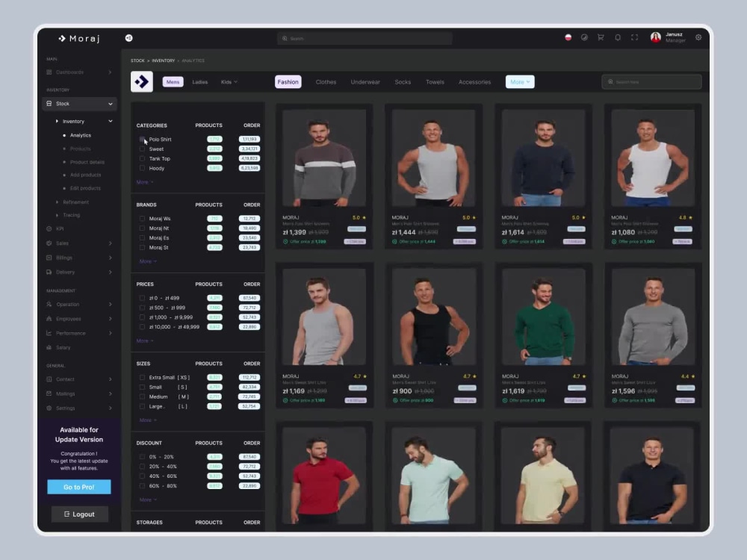Click the KPI sidebar icon
Viewport: 747px width, 560px height.
[x=49, y=229]
